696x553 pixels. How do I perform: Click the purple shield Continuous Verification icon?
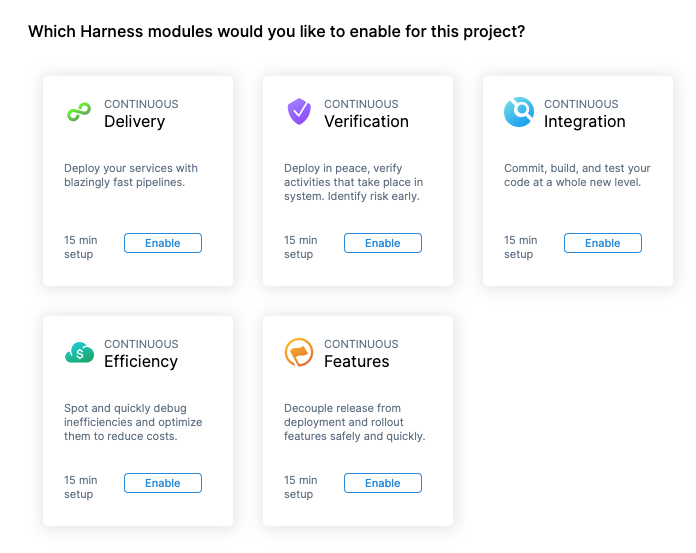pos(299,111)
